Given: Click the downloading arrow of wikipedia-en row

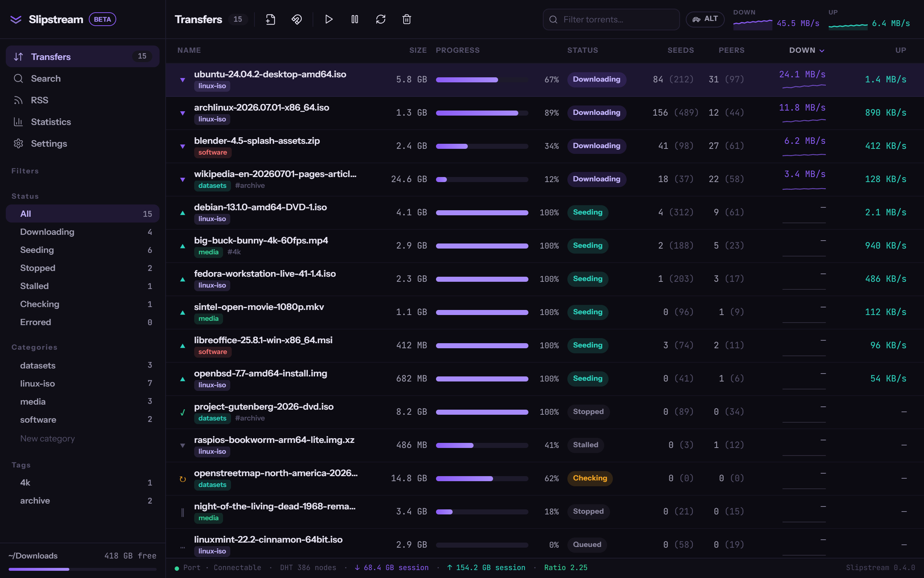Looking at the screenshot, I should pyautogui.click(x=183, y=179).
